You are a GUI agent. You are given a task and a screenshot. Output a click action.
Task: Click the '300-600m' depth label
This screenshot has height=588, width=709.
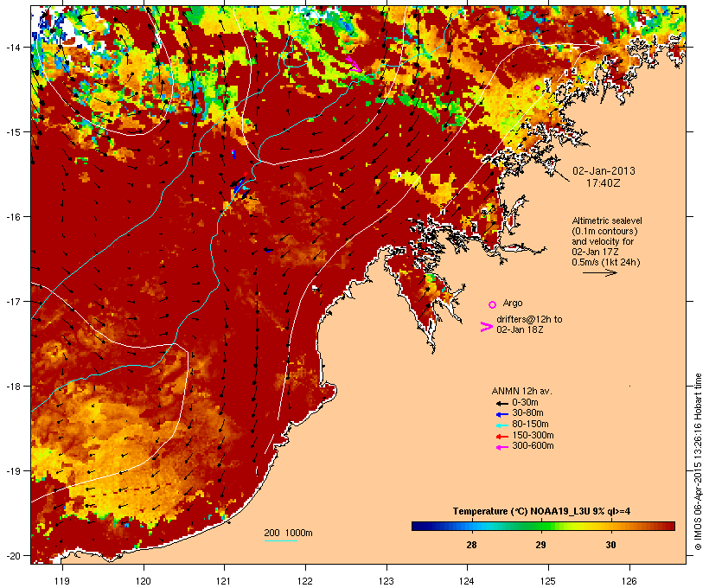pos(533,446)
